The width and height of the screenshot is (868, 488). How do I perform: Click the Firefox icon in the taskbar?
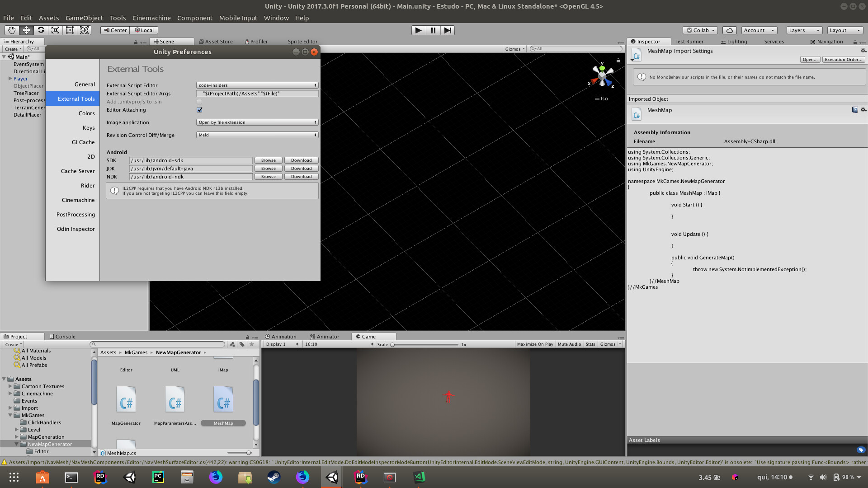pyautogui.click(x=216, y=477)
